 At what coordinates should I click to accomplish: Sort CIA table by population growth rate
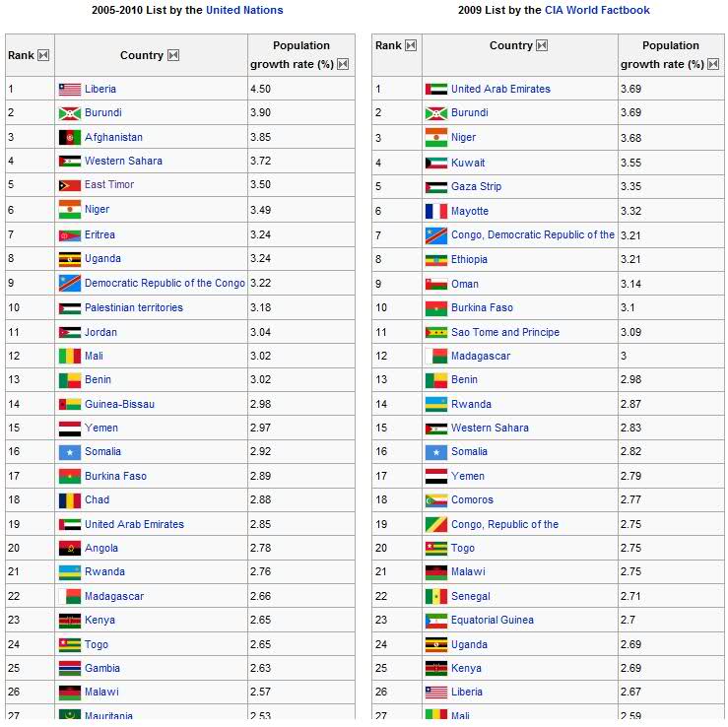pos(711,65)
